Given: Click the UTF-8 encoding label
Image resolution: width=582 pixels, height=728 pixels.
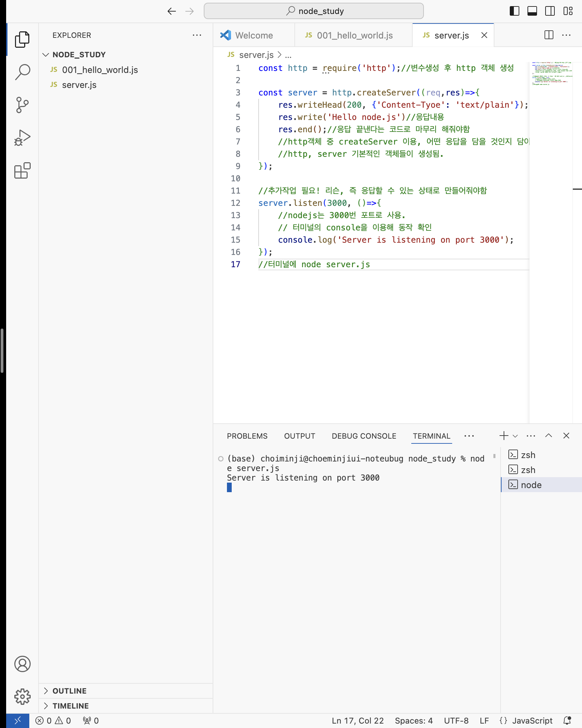Looking at the screenshot, I should [x=456, y=721].
